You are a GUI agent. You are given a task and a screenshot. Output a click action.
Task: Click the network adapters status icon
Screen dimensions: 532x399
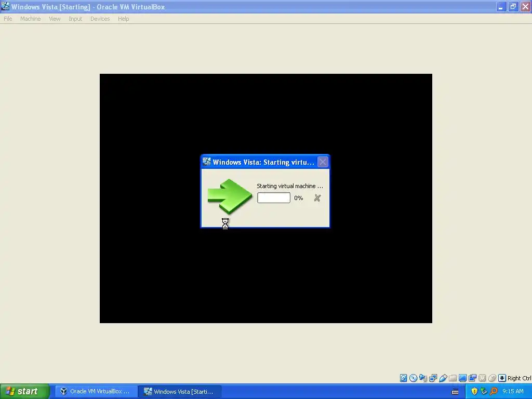[433, 378]
